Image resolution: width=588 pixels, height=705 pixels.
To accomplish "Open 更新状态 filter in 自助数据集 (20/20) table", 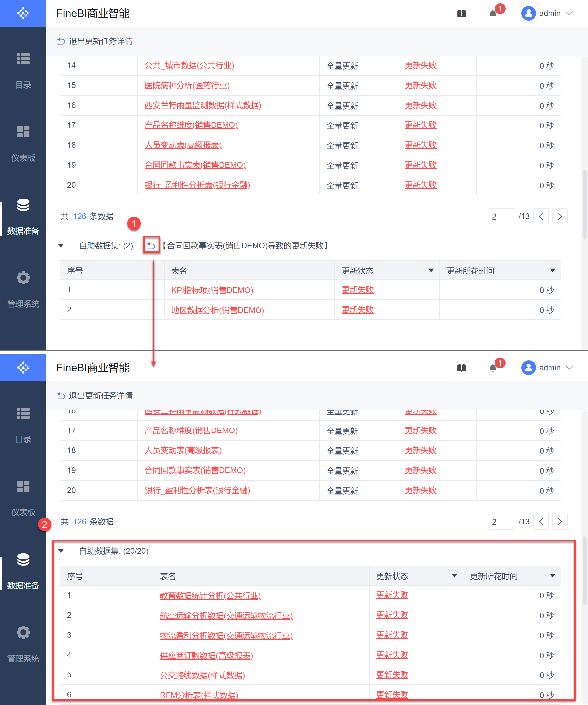I will pos(454,576).
